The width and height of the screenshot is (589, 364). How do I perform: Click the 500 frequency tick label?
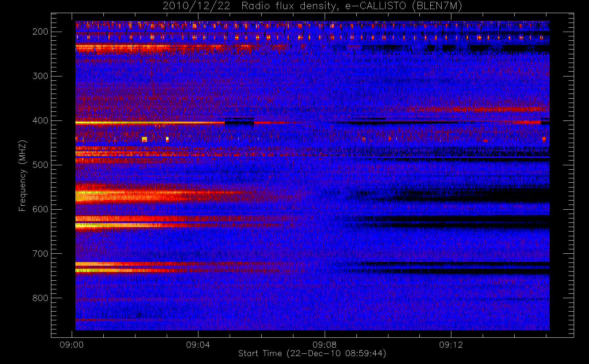pyautogui.click(x=40, y=165)
